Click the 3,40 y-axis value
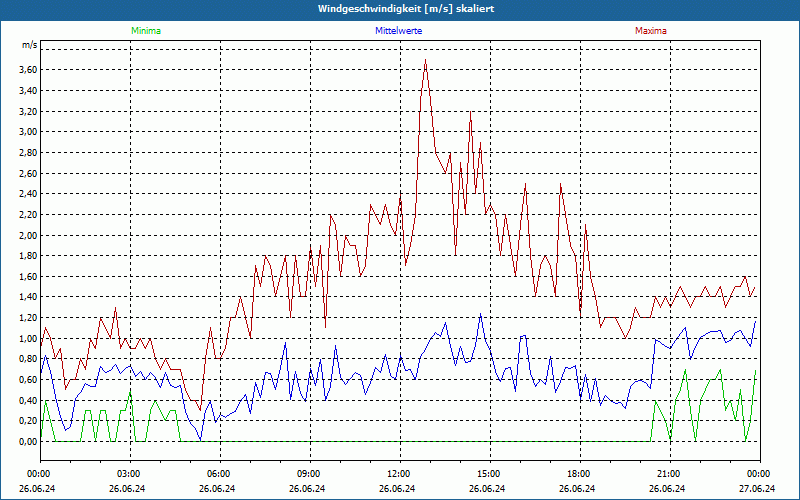 pos(29,91)
